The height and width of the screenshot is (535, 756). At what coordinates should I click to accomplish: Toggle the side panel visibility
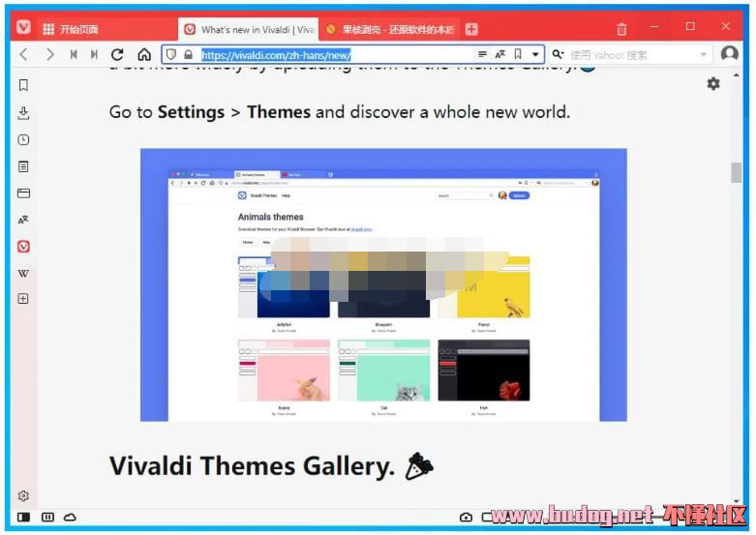23,518
